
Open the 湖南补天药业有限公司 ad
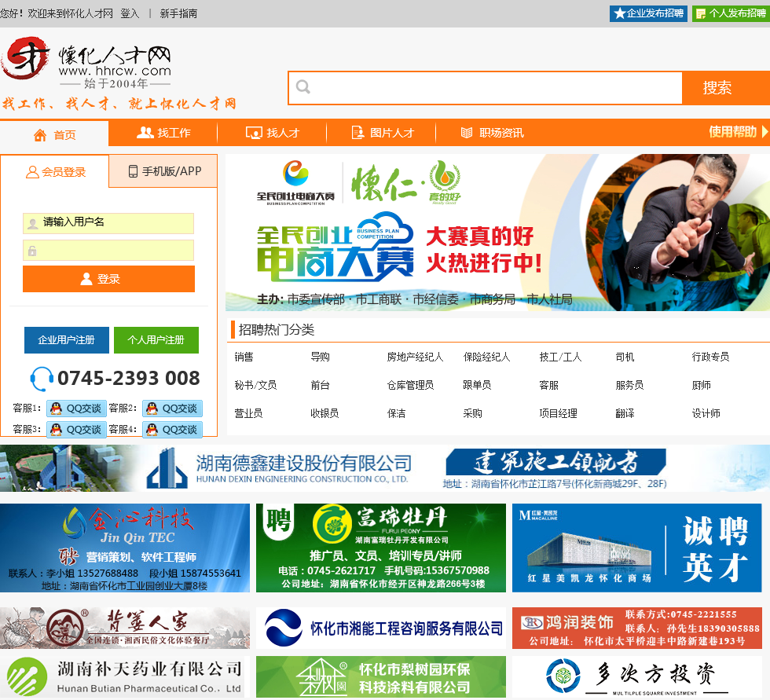click(125, 677)
